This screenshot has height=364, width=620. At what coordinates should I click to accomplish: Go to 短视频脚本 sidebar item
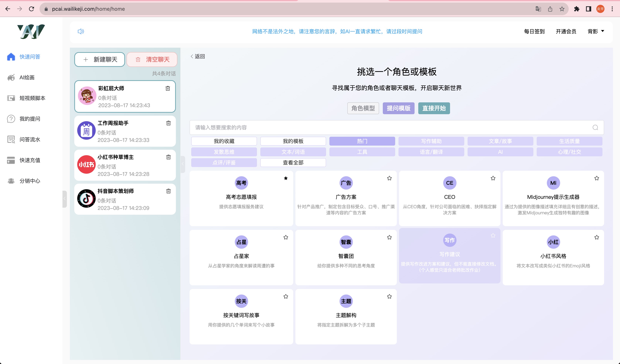coord(26,98)
